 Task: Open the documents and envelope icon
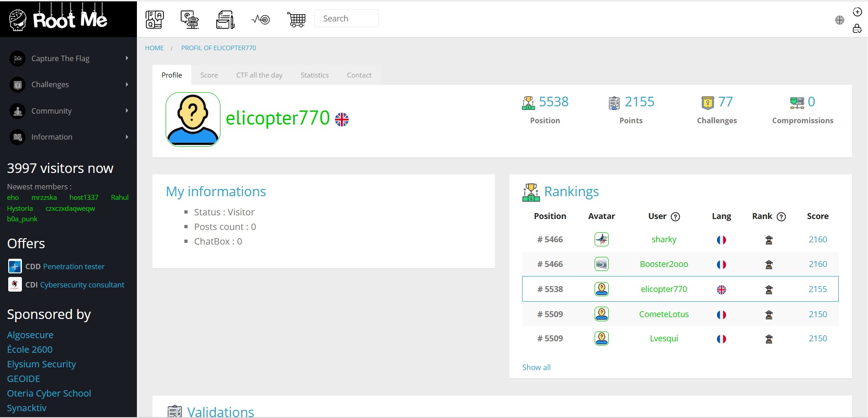[x=225, y=19]
